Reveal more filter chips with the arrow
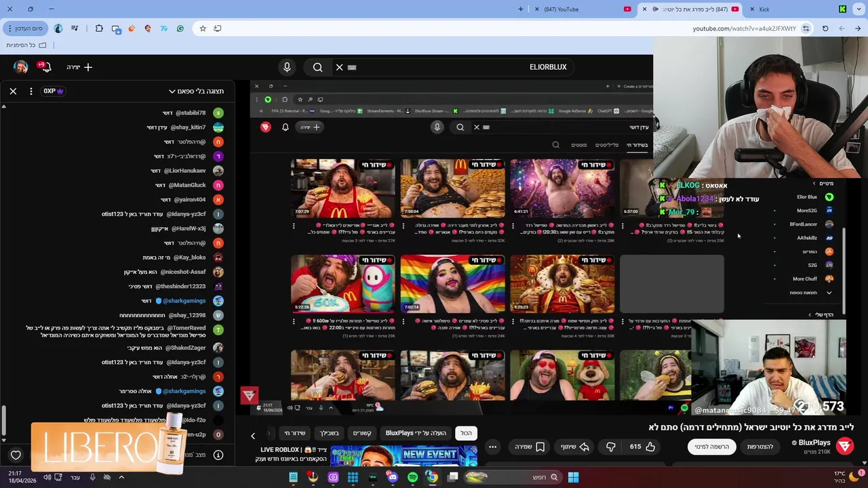 point(253,436)
